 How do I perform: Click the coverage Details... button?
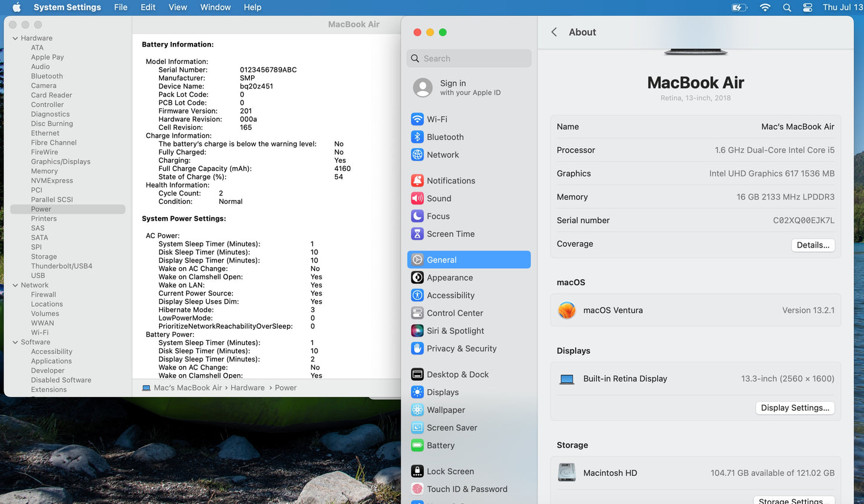tap(813, 245)
